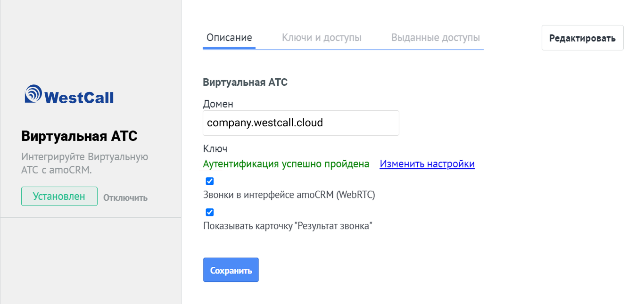Click the bold Виртуальная АТС sidebar title
This screenshot has width=644, height=304.
tap(79, 136)
